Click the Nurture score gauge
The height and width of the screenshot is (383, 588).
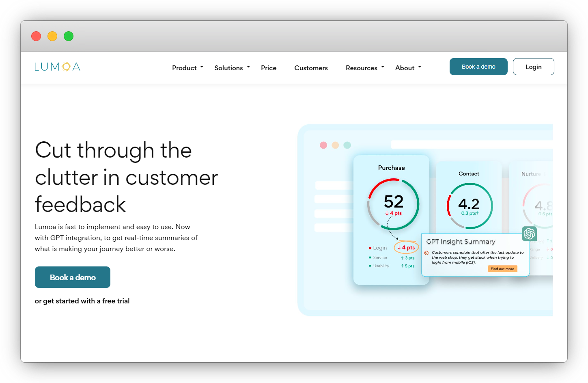538,206
